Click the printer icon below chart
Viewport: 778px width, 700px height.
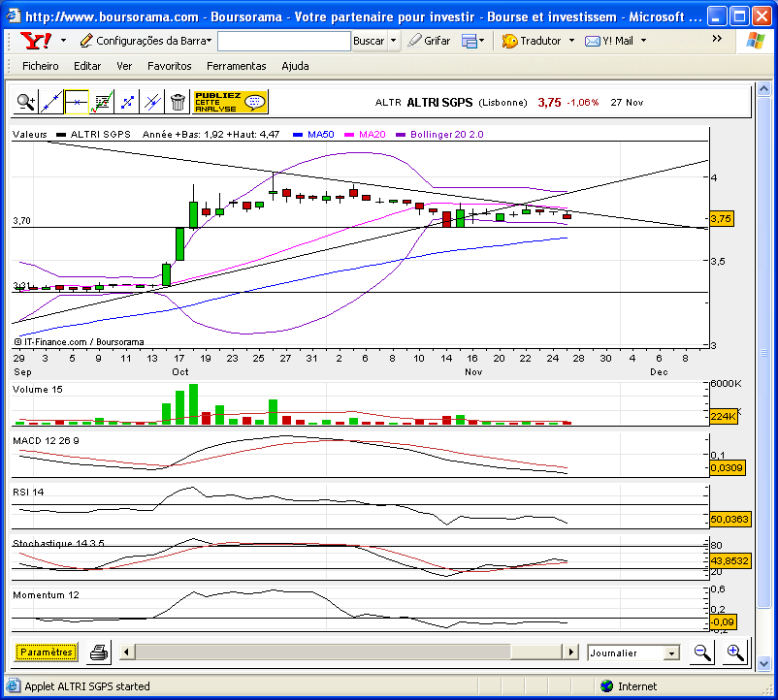coord(99,652)
